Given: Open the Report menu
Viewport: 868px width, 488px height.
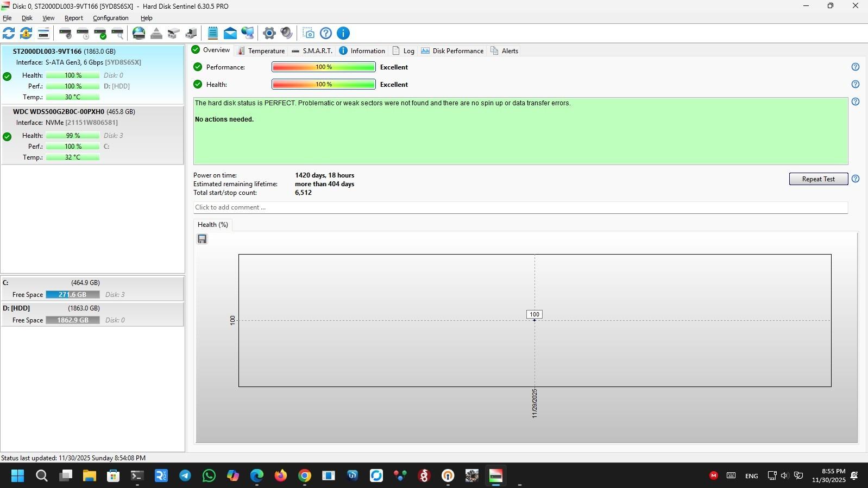Looking at the screenshot, I should point(73,18).
